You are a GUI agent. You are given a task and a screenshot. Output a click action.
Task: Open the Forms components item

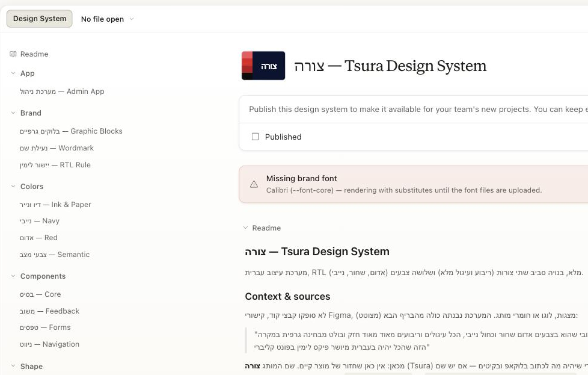point(45,327)
